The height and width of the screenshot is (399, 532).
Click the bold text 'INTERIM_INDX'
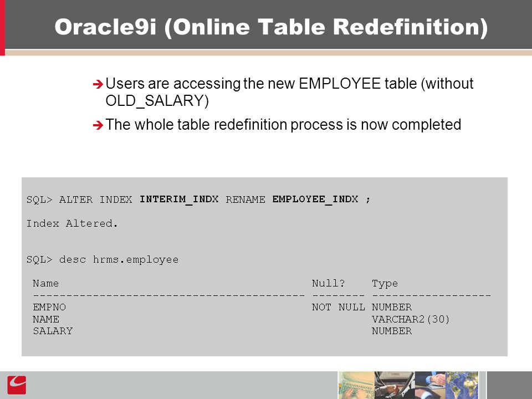(x=179, y=199)
